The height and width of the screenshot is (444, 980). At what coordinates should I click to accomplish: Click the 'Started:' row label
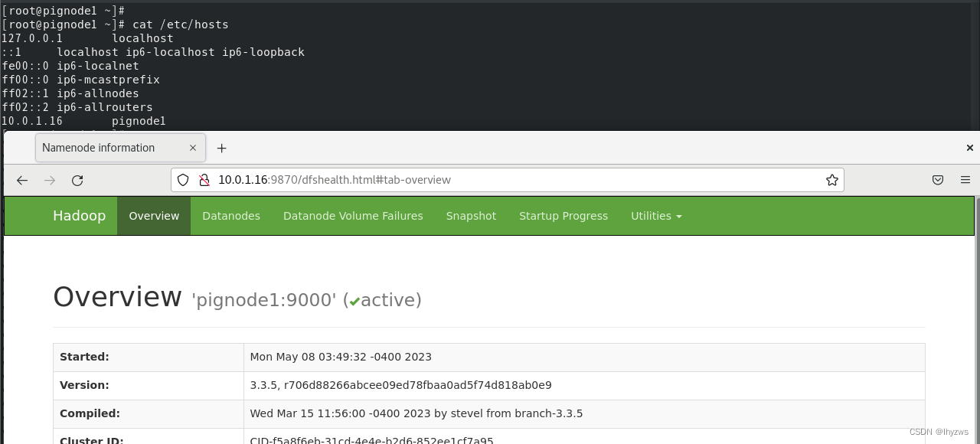click(x=84, y=357)
